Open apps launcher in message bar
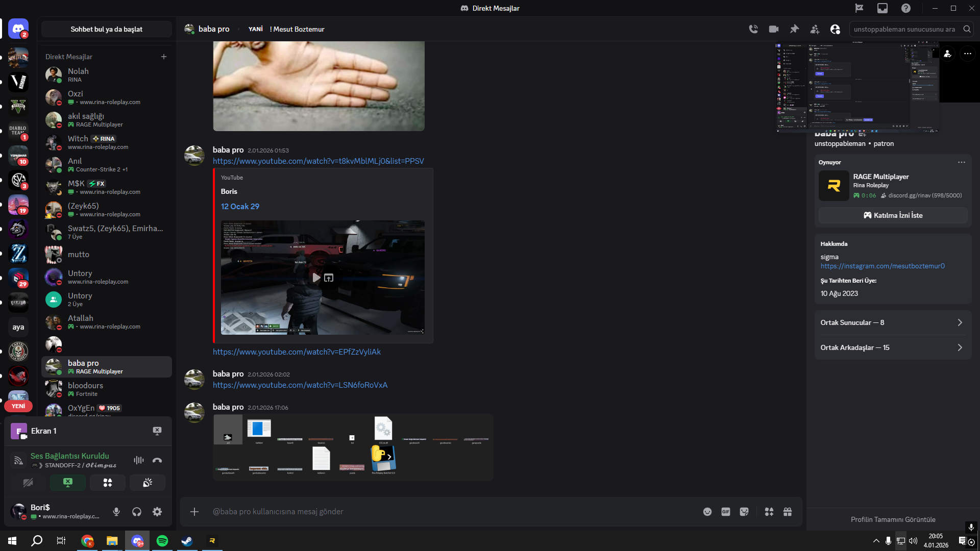This screenshot has width=980, height=551. [x=769, y=512]
